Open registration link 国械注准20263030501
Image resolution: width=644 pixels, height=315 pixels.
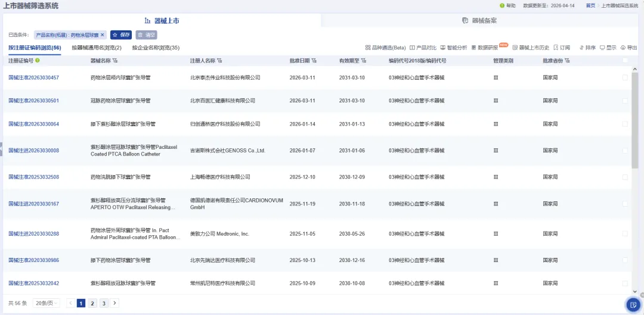pyautogui.click(x=33, y=101)
